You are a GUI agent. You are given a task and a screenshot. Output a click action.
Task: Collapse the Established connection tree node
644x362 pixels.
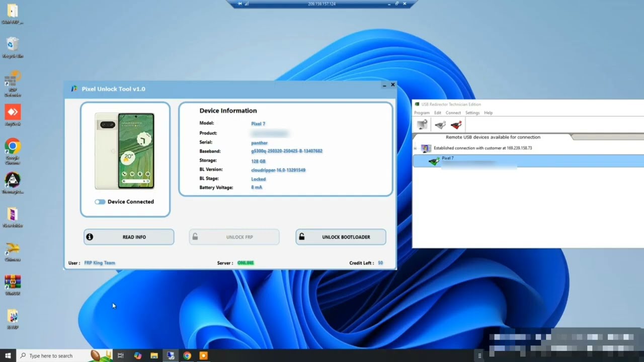(415, 148)
